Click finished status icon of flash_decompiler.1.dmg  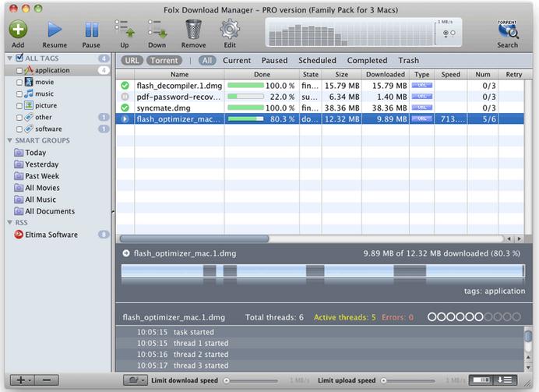point(125,85)
